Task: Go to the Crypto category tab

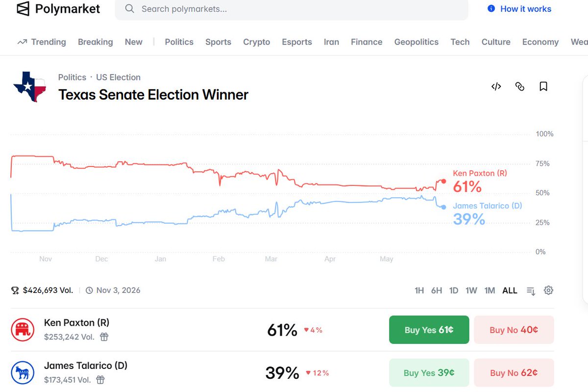Action: [257, 42]
